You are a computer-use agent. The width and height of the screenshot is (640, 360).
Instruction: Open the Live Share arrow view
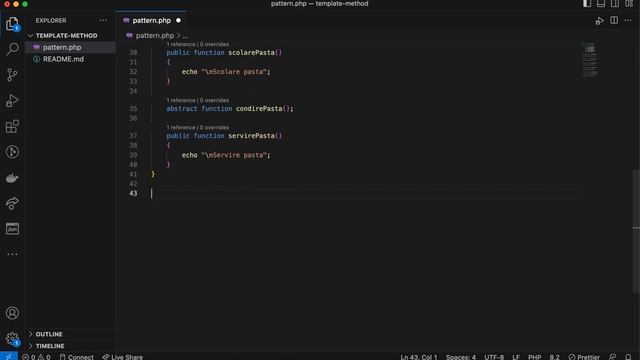pos(12,203)
